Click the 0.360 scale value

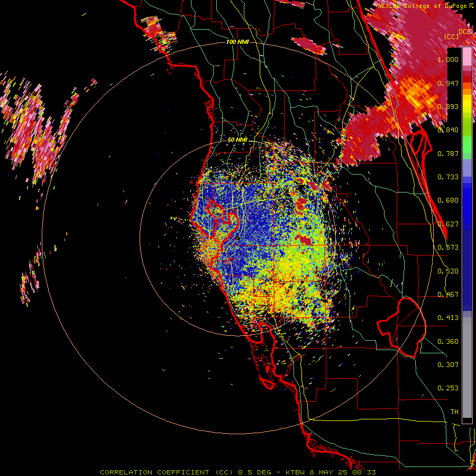click(448, 342)
